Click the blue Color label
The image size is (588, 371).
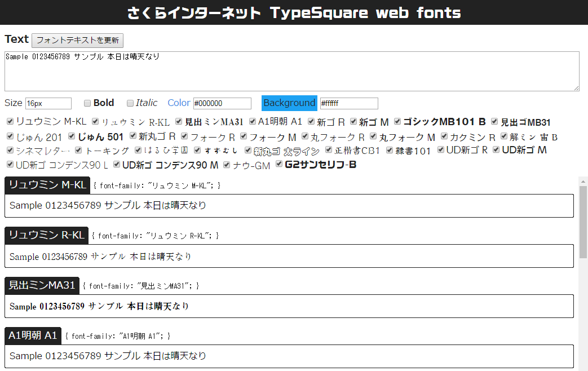(179, 103)
